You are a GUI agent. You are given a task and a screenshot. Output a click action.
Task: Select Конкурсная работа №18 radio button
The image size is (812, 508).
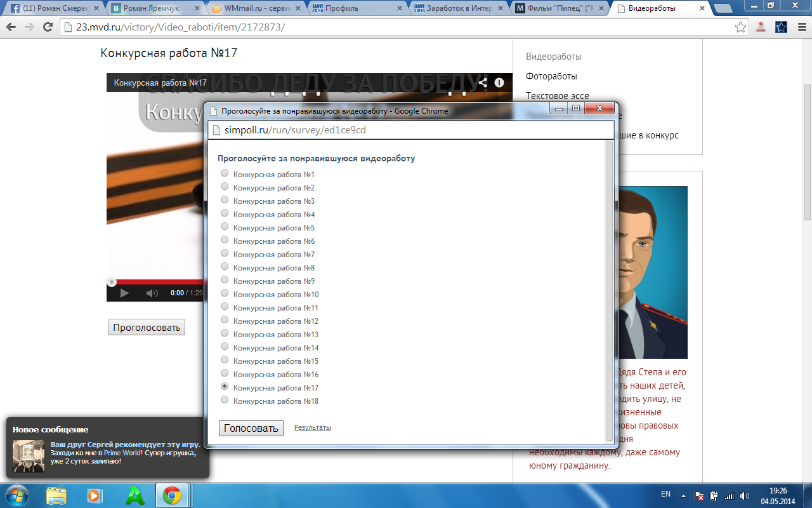coord(224,400)
